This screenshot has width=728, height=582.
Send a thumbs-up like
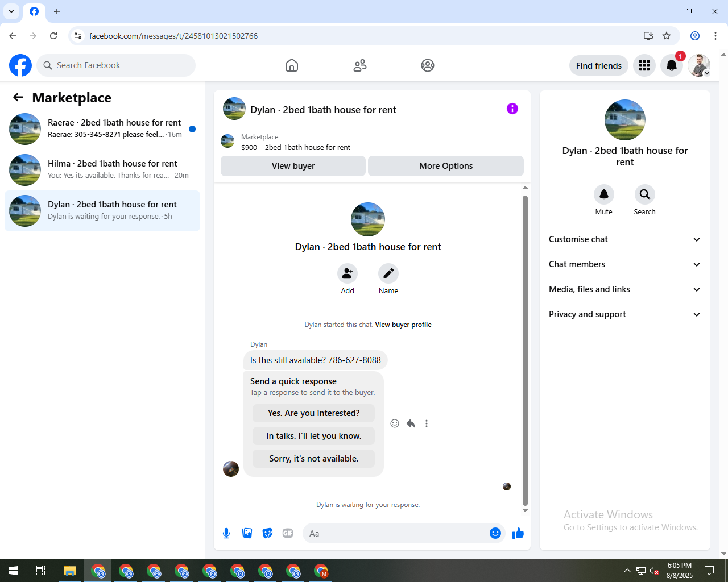pos(518,533)
